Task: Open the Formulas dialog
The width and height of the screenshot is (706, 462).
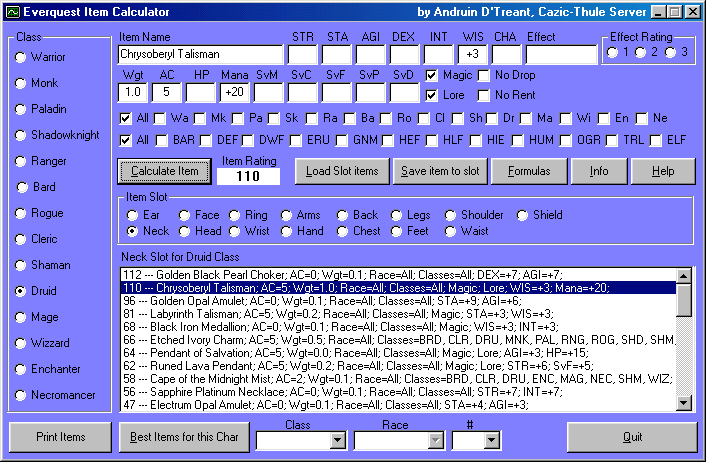Action: (529, 171)
